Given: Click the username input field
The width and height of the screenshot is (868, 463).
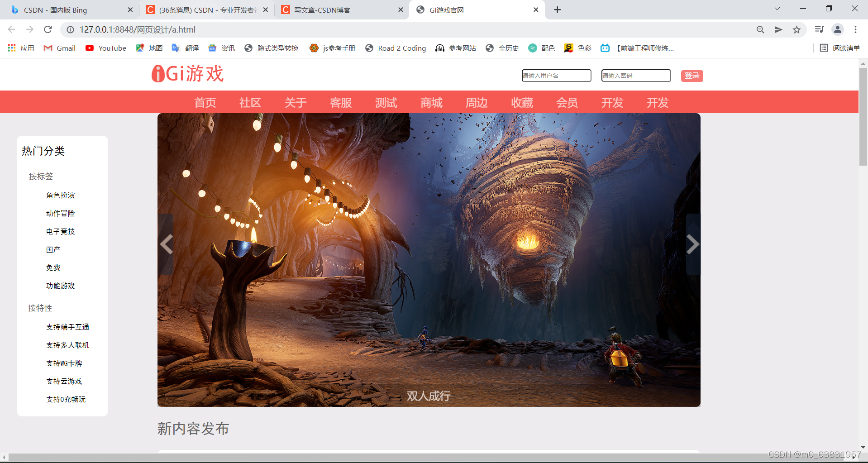Looking at the screenshot, I should click(557, 76).
